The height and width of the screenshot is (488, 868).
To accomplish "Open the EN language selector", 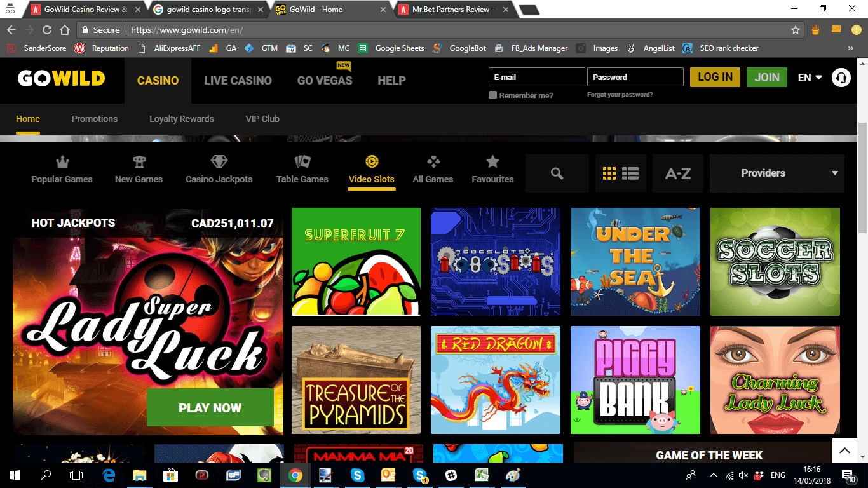I will (810, 78).
